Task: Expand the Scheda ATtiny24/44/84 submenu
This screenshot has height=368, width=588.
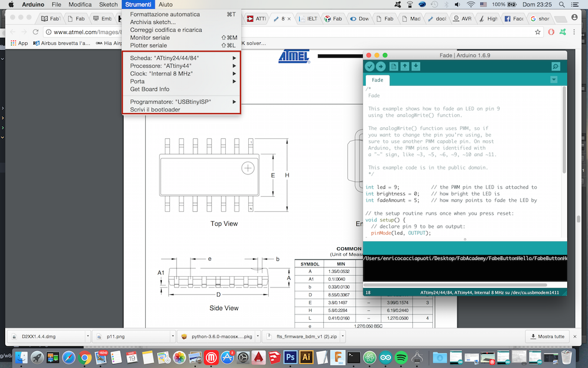Action: [182, 58]
